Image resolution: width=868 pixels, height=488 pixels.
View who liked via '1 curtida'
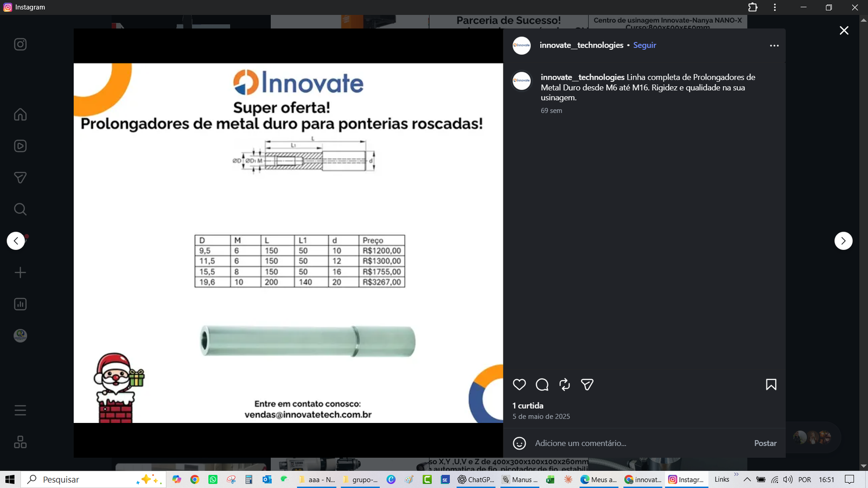[x=528, y=406]
